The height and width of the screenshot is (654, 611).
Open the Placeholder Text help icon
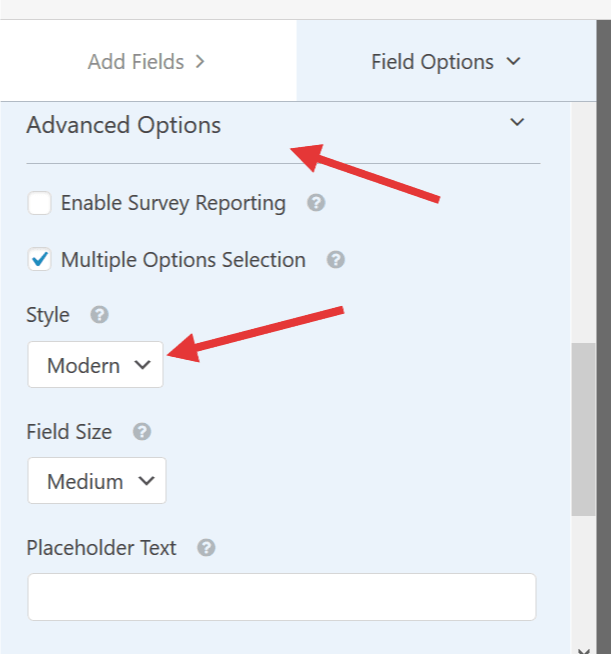tap(206, 548)
